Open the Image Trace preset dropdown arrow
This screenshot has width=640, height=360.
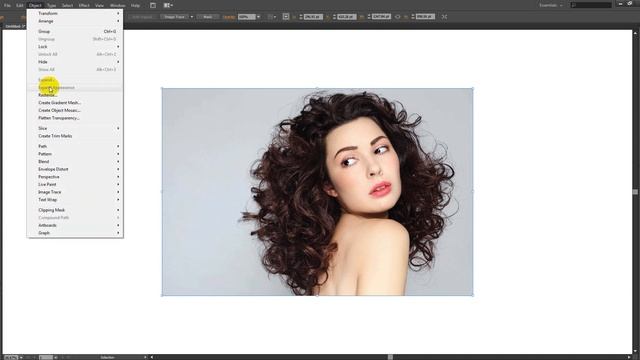191,17
